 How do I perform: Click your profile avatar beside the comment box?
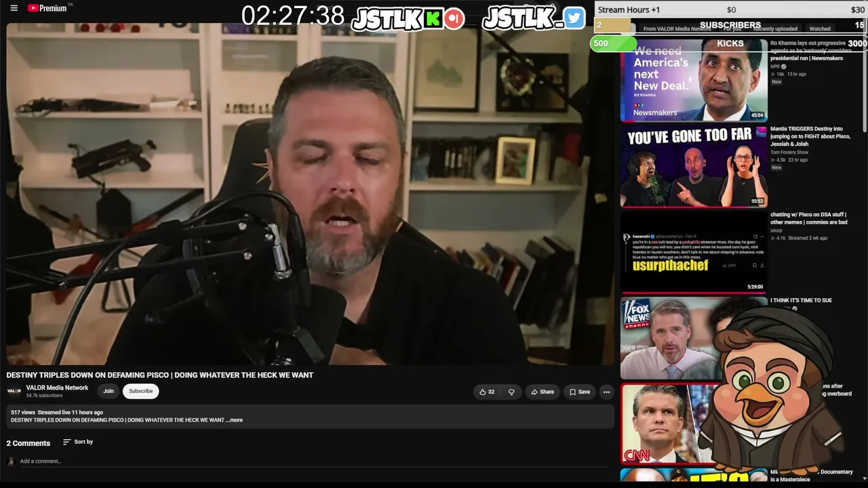click(x=10, y=462)
